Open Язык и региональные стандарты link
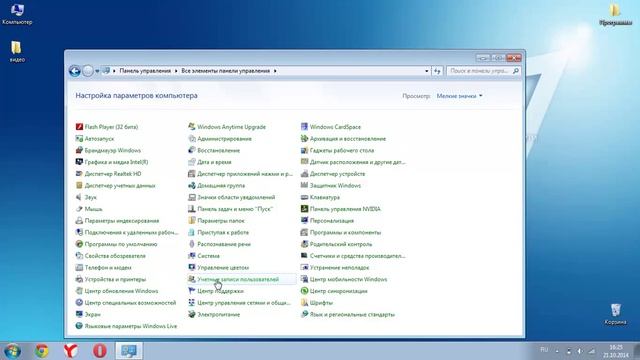Screen dimensions: 640x360 tap(352, 315)
